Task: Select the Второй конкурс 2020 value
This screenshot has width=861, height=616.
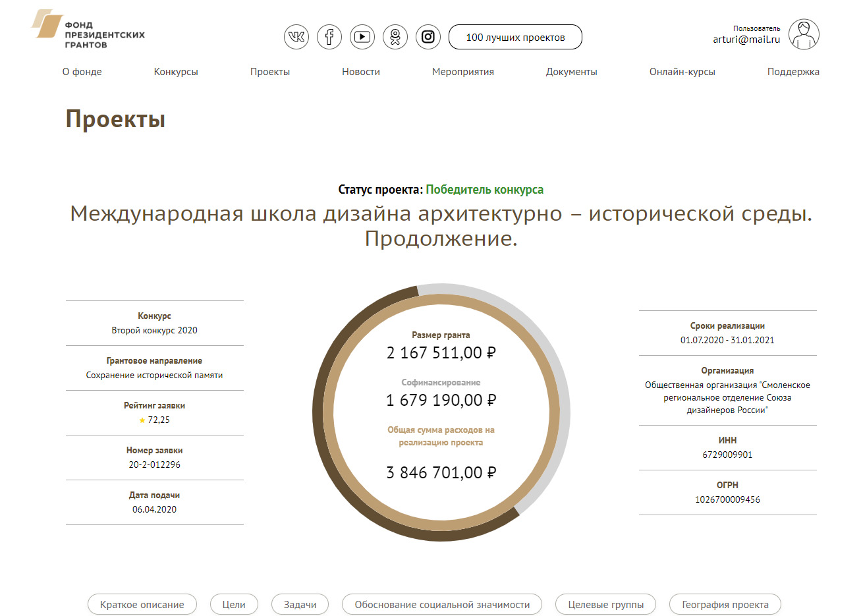Action: click(x=155, y=331)
